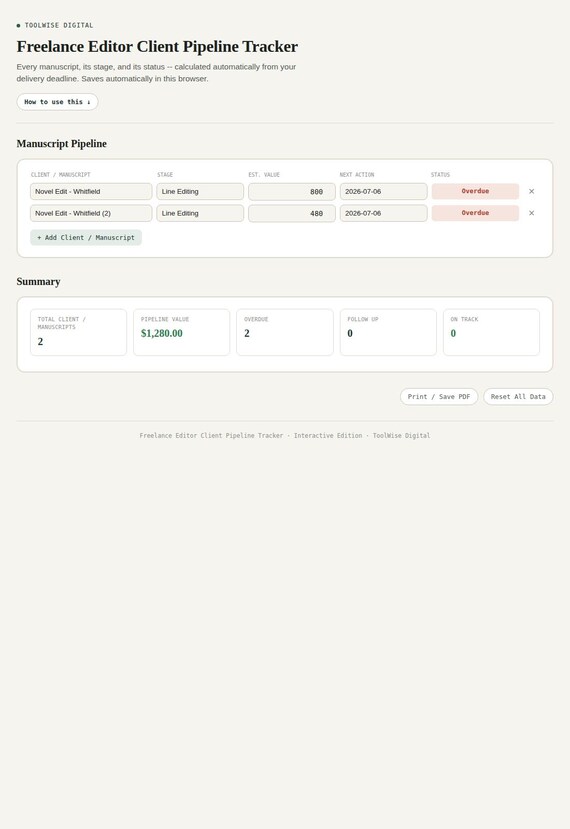
Task: Click the Summary heading
Action: (38, 282)
